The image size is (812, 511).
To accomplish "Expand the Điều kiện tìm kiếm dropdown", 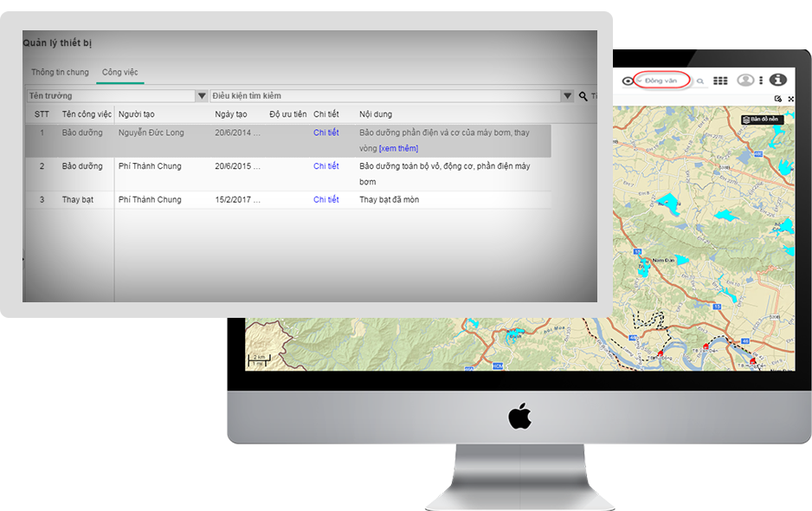I will 567,96.
